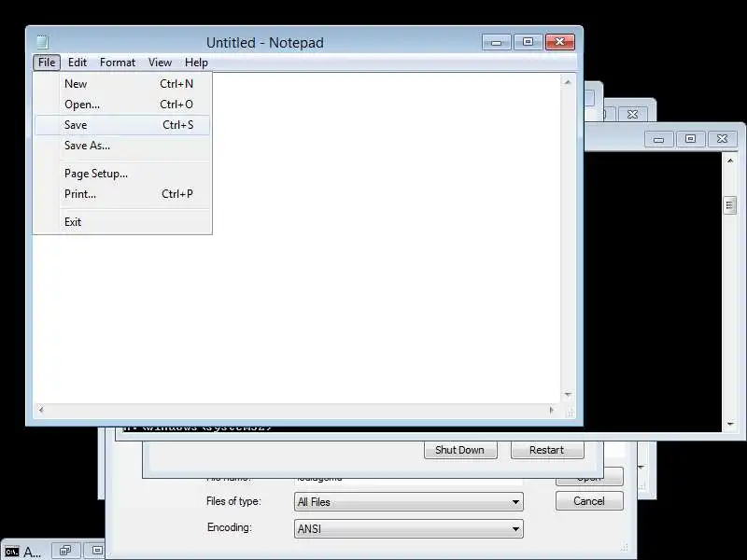Click the command prompt icon in taskbar
747x560 pixels.
[12, 552]
